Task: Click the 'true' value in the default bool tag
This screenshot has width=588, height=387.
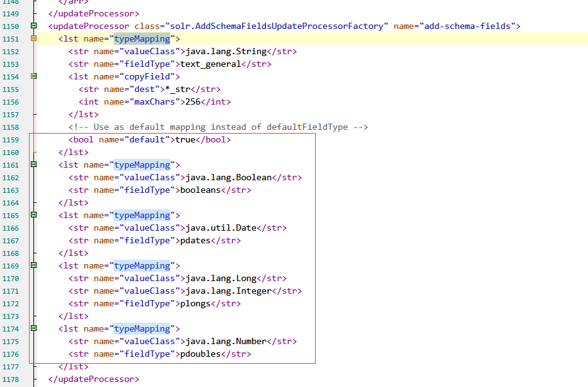Action: [x=185, y=140]
